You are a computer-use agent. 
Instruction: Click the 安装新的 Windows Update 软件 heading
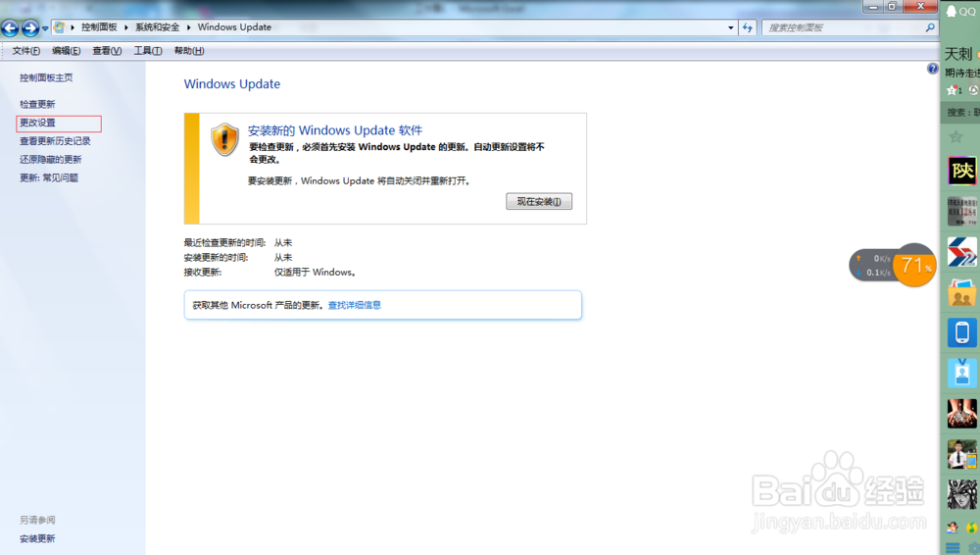point(335,130)
